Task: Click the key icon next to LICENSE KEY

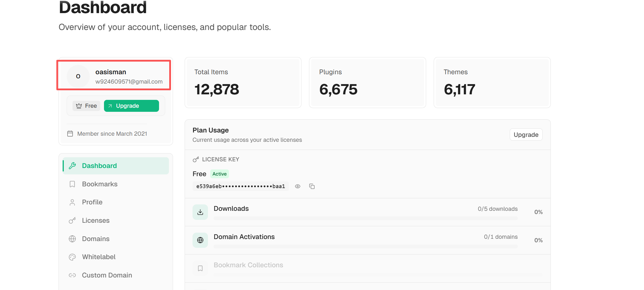Action: (196, 159)
